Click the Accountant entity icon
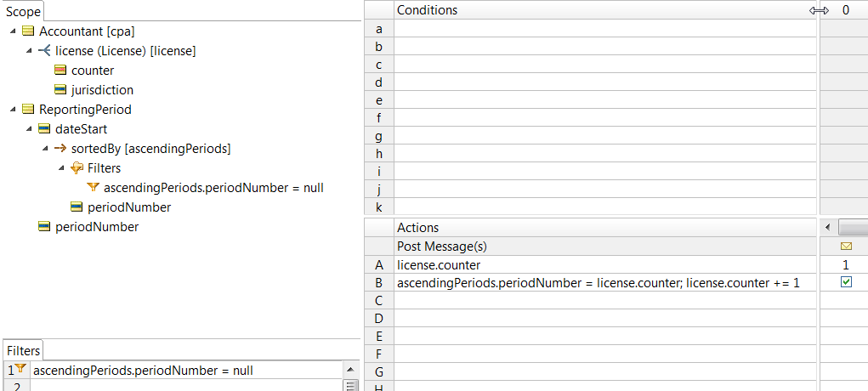 (x=28, y=31)
